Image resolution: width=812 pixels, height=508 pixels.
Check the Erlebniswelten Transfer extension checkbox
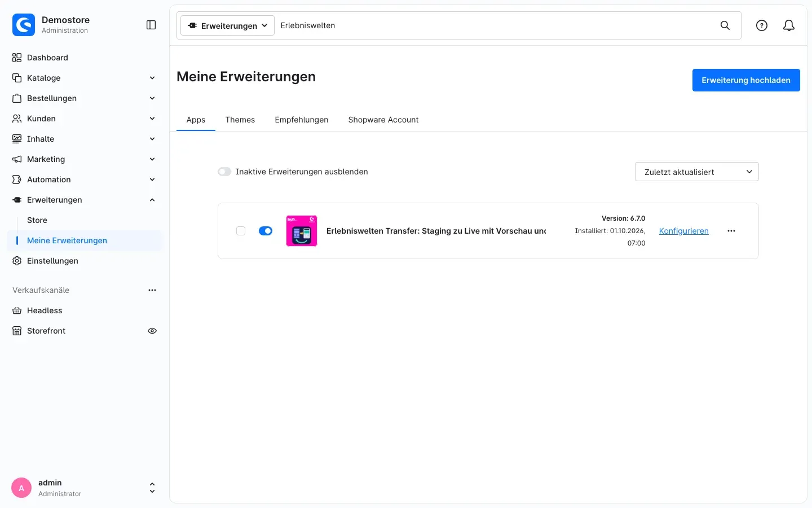pos(241,231)
